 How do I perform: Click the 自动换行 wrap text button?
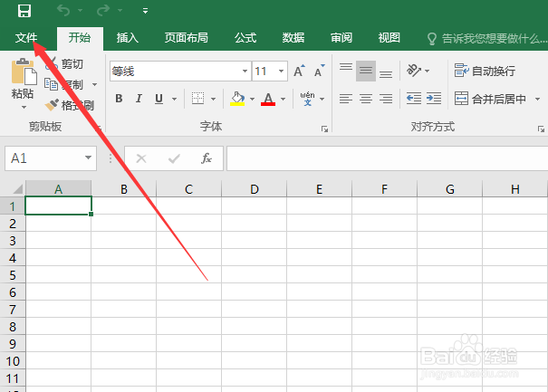tap(486, 71)
